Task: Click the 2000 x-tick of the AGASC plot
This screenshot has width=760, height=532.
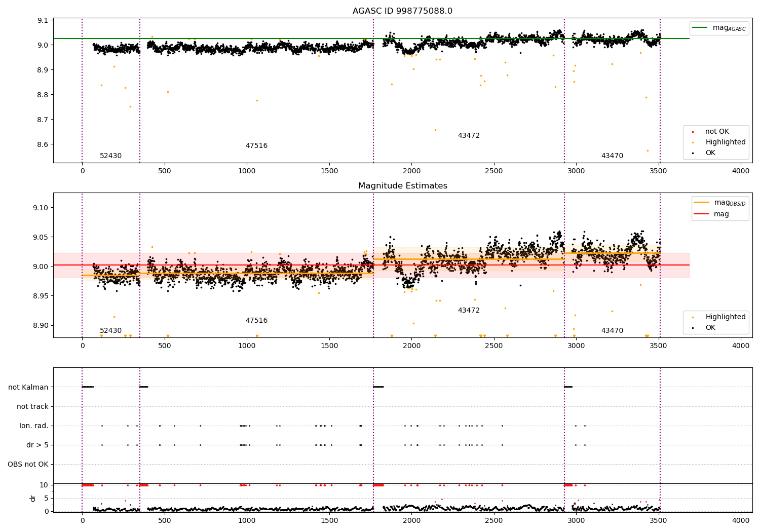Action: 411,171
